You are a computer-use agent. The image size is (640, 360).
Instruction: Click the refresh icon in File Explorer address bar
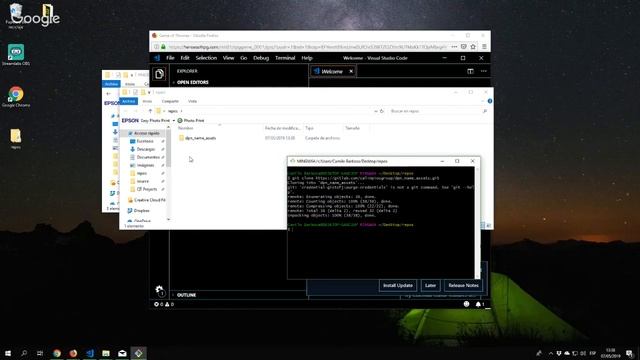coord(382,111)
